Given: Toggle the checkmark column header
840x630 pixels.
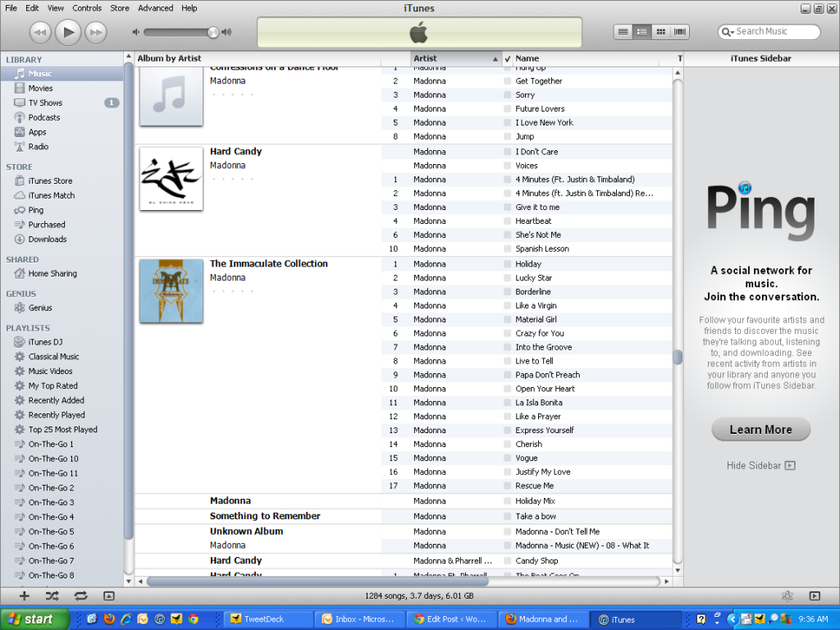Looking at the screenshot, I should click(507, 58).
